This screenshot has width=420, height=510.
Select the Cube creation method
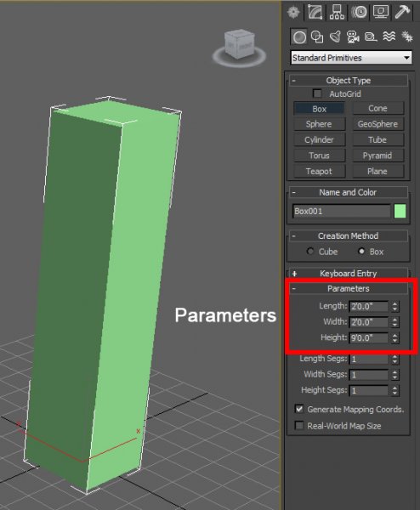click(x=310, y=251)
